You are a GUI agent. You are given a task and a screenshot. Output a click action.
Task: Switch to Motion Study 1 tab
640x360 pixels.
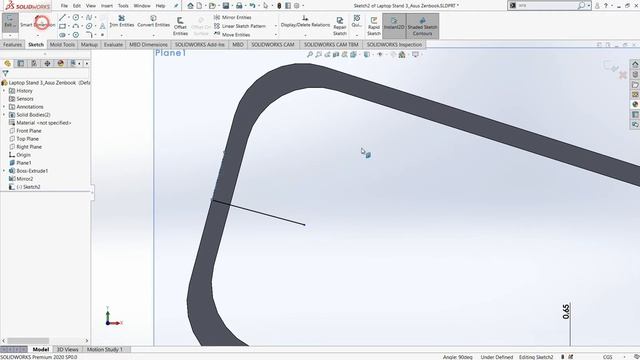104,349
